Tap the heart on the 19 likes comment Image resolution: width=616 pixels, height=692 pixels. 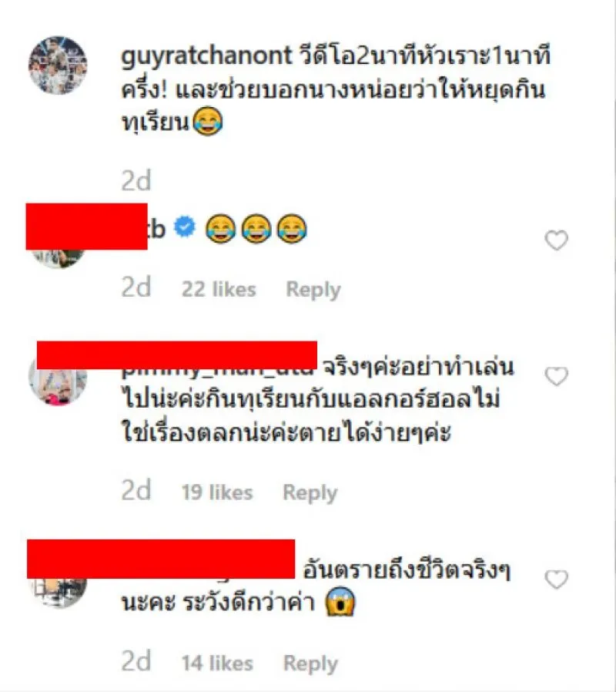(557, 376)
